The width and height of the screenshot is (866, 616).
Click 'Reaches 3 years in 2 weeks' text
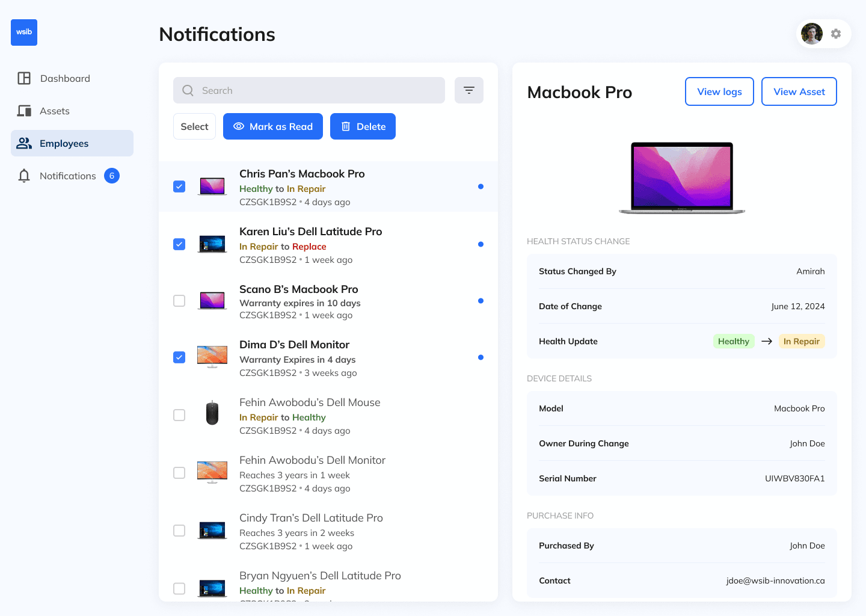(296, 533)
